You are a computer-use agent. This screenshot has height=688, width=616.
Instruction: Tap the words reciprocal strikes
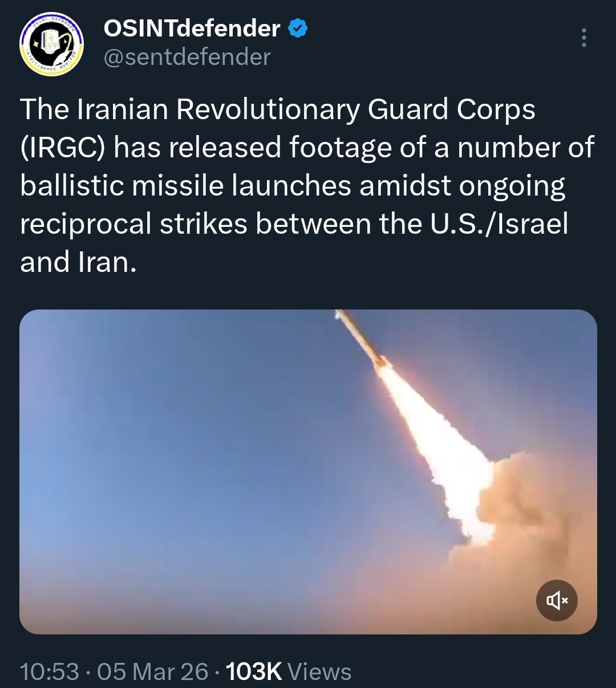pos(133,225)
